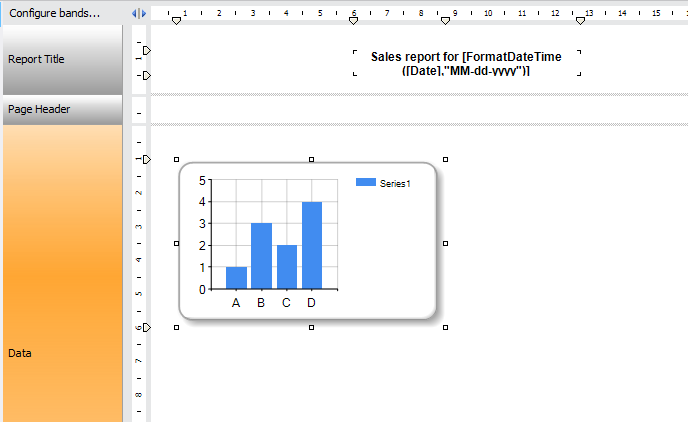Click the chart's bottom-center resize handle
Viewport: 688px width, 422px height.
click(x=312, y=327)
